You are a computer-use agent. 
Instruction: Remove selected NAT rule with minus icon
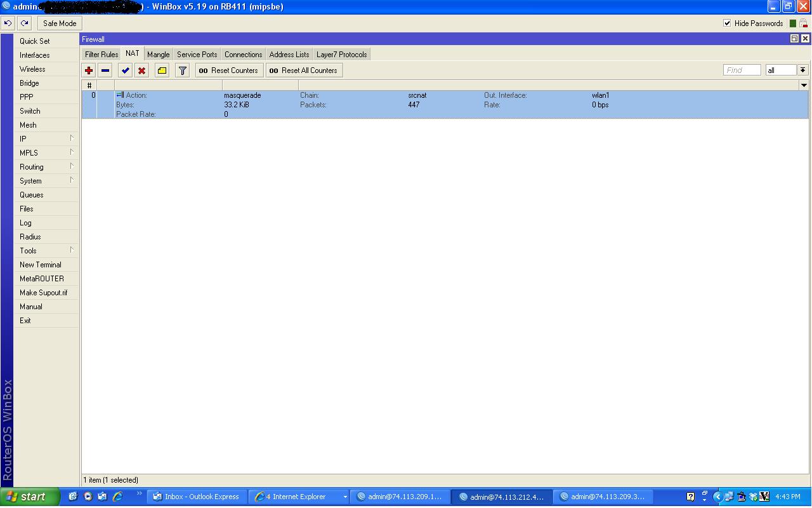point(105,70)
